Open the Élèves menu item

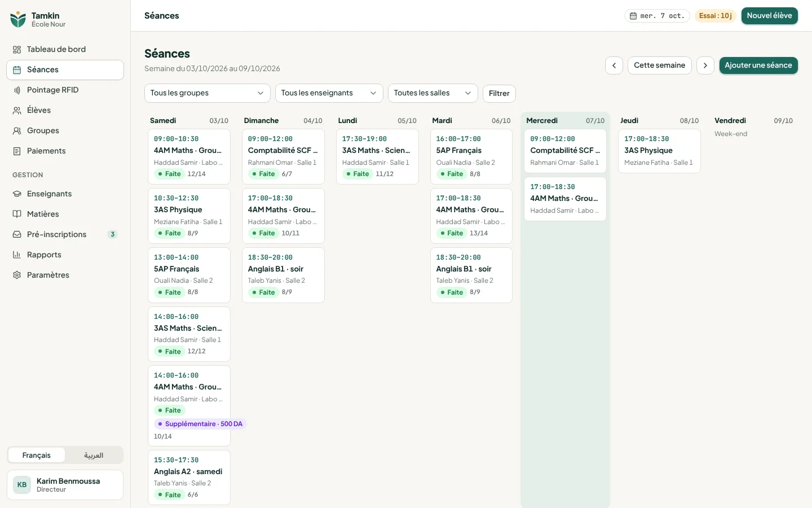click(x=65, y=111)
